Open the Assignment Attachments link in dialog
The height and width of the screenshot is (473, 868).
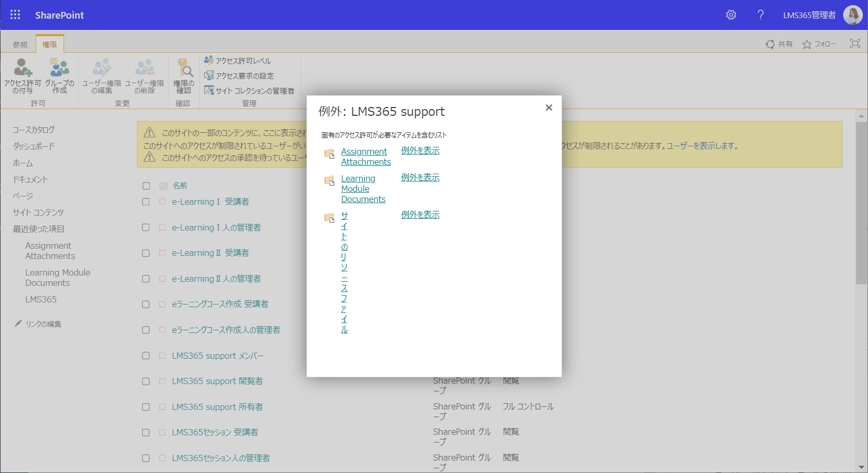coord(366,157)
